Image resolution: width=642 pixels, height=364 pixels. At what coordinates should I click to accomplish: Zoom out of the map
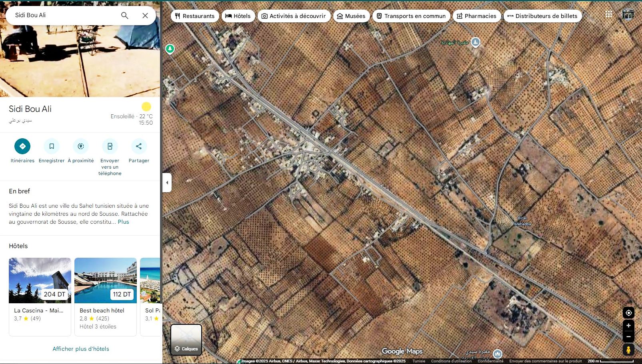(628, 337)
